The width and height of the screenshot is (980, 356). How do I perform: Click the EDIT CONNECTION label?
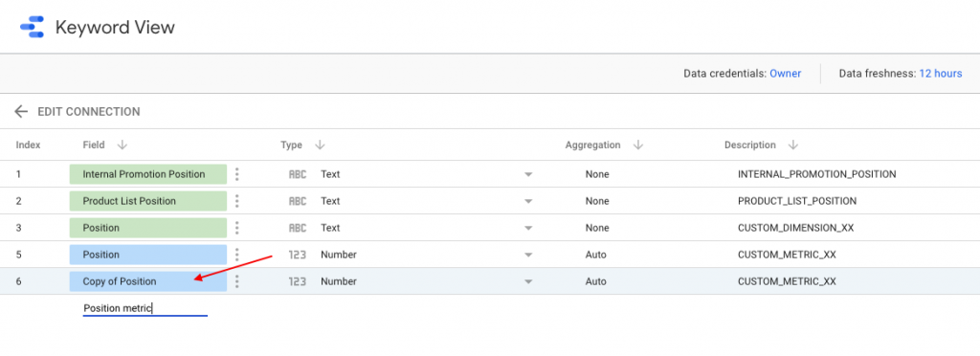(89, 112)
